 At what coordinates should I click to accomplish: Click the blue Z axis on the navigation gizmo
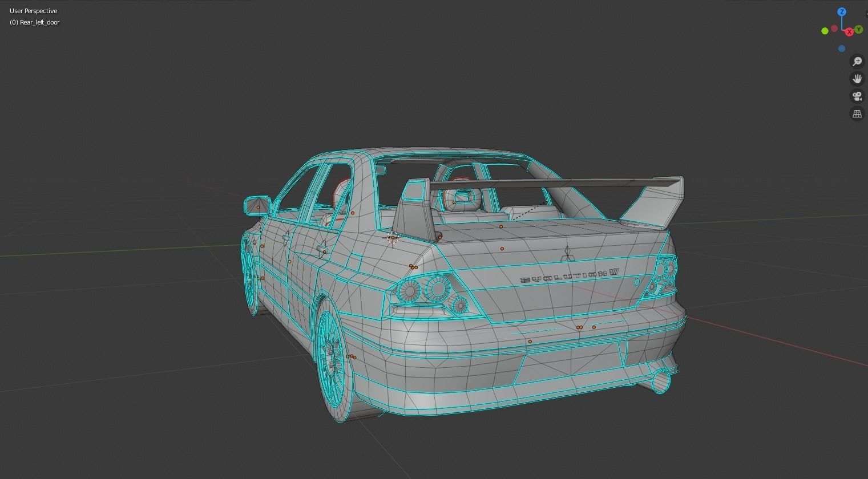(x=841, y=11)
